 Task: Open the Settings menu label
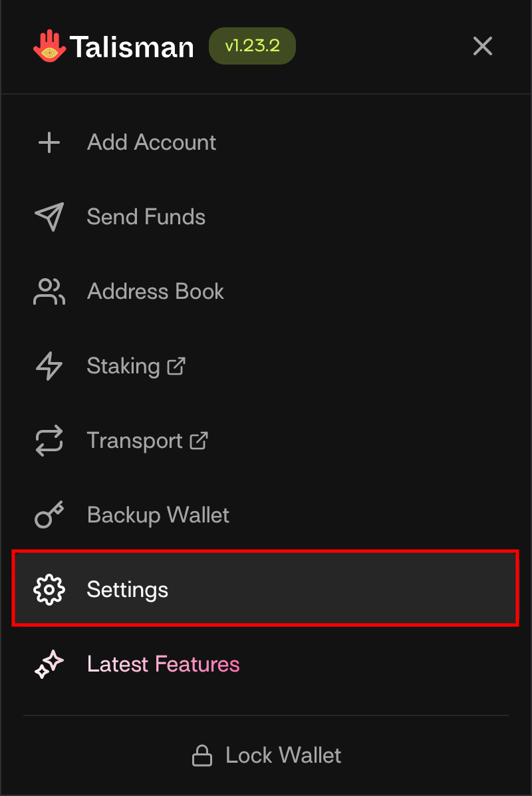(x=128, y=590)
